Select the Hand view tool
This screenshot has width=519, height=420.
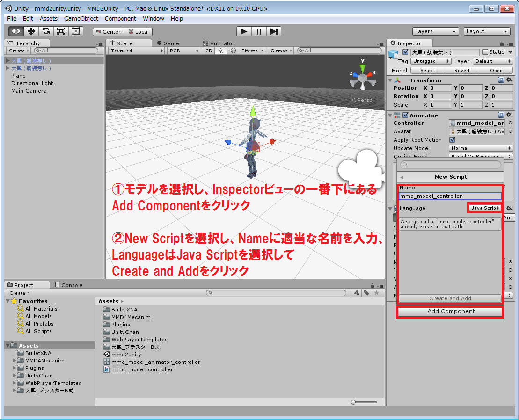coord(16,31)
